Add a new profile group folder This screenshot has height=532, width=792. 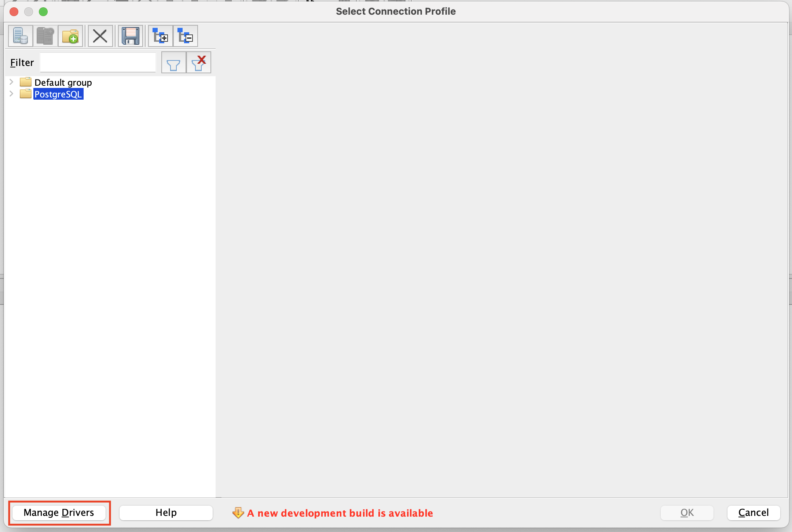point(71,36)
